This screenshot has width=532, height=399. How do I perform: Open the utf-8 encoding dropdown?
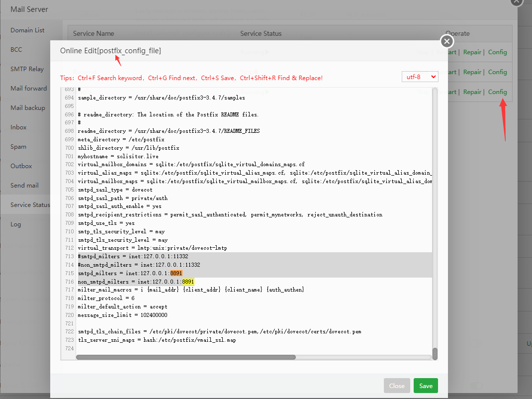(420, 77)
